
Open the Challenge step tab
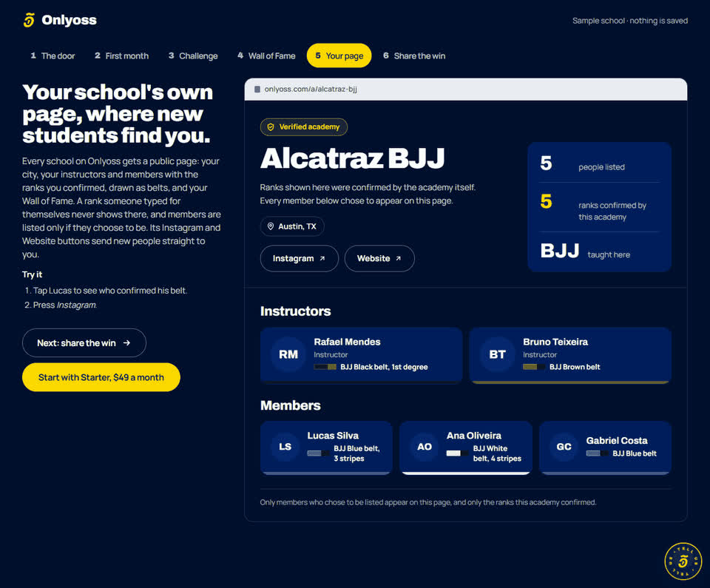click(193, 55)
